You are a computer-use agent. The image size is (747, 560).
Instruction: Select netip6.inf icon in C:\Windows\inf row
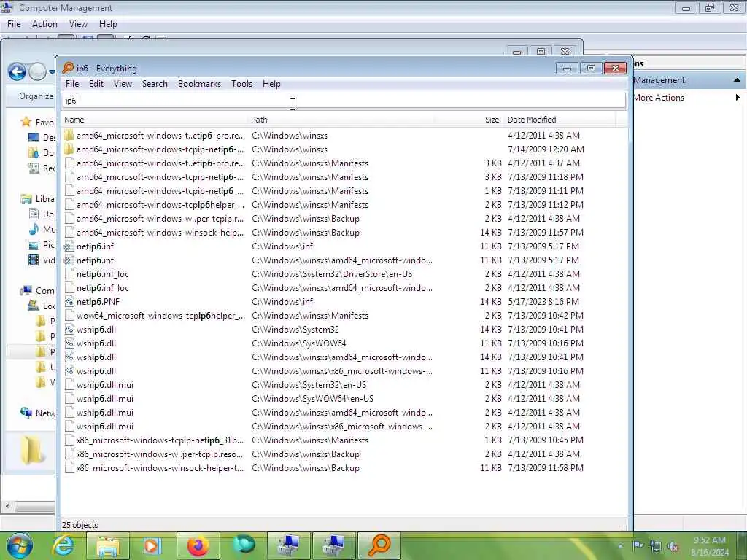69,246
